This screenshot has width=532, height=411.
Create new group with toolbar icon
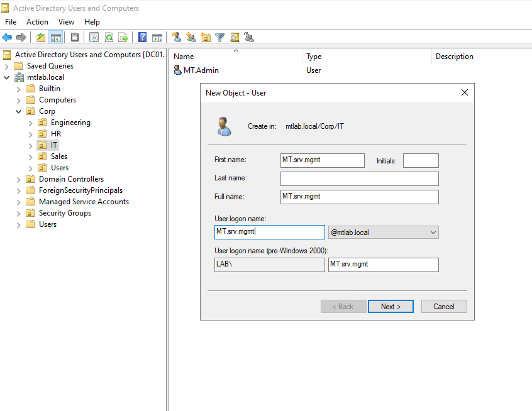[x=191, y=37]
